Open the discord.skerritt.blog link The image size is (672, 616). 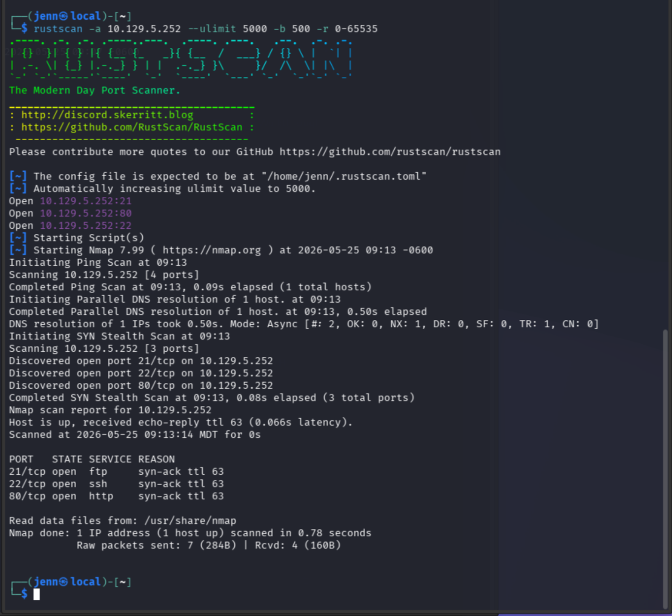[107, 115]
